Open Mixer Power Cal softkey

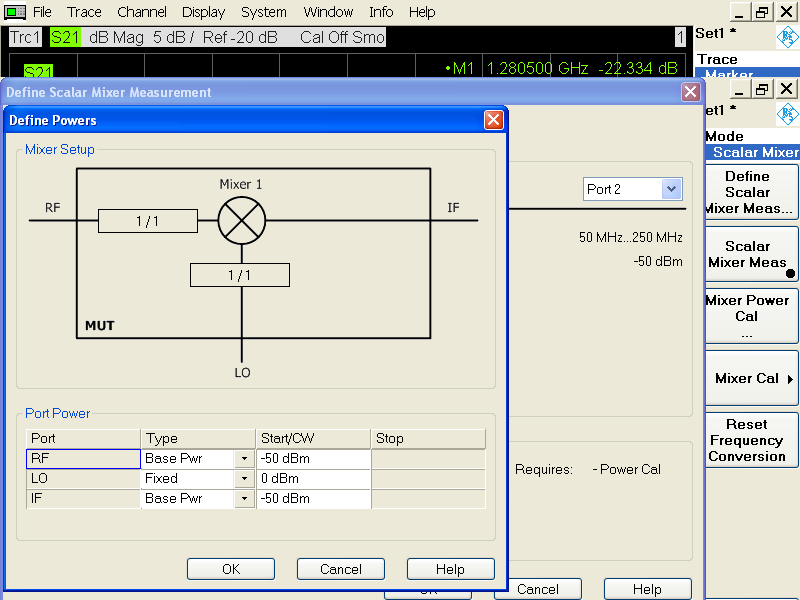(x=752, y=316)
